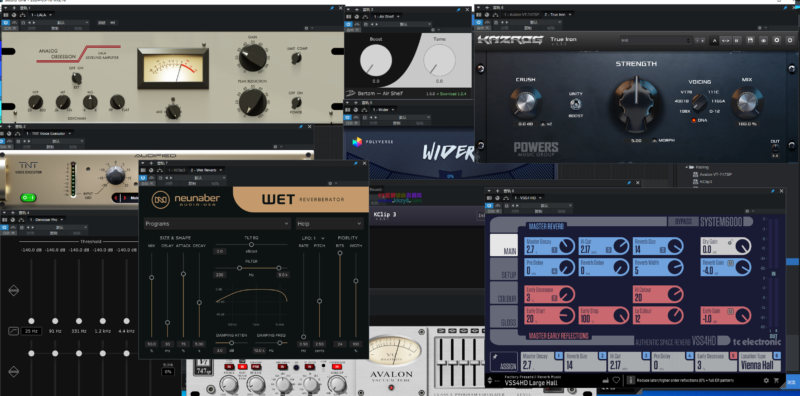The width and height of the screenshot is (800, 396).
Task: Select the A state button in True Iron
Action: click(714, 40)
